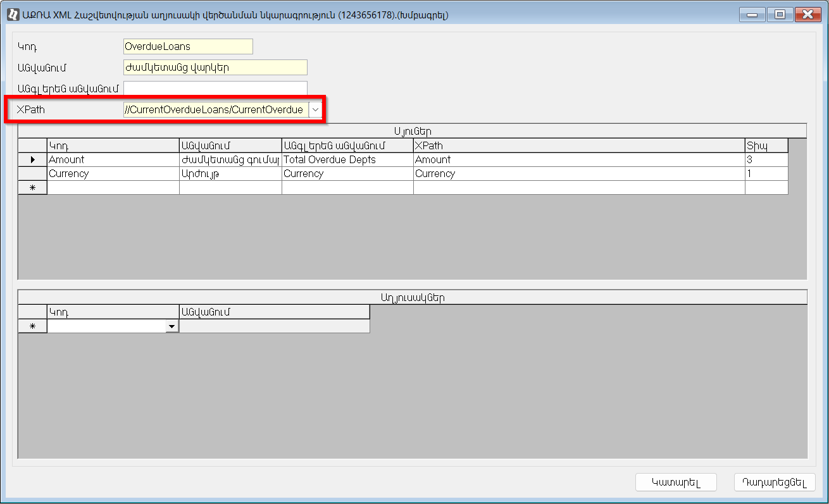Minimize the window
829x504 pixels.
[752, 15]
